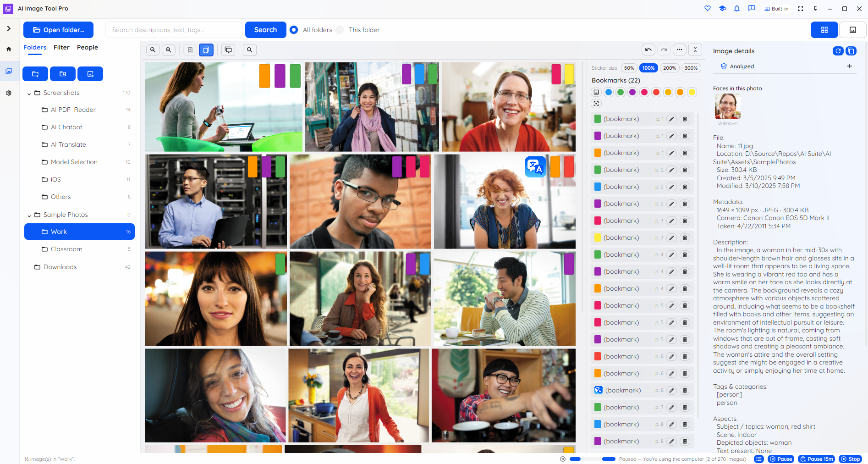
Task: Focus the search descriptions input field
Action: (174, 30)
